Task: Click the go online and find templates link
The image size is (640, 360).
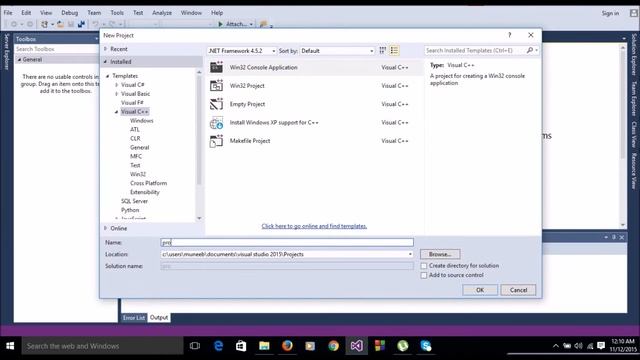Action: coord(314,226)
